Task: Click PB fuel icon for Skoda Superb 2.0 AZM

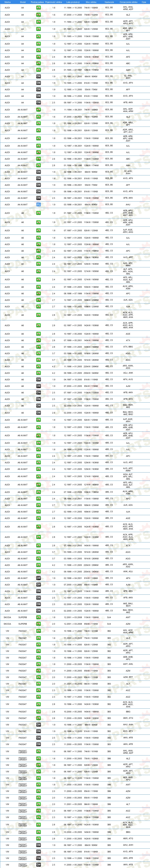Action: [x=38, y=624]
